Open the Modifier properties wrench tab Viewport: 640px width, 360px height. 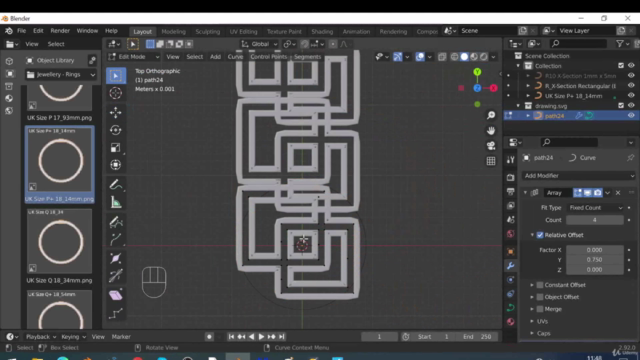[x=511, y=266]
